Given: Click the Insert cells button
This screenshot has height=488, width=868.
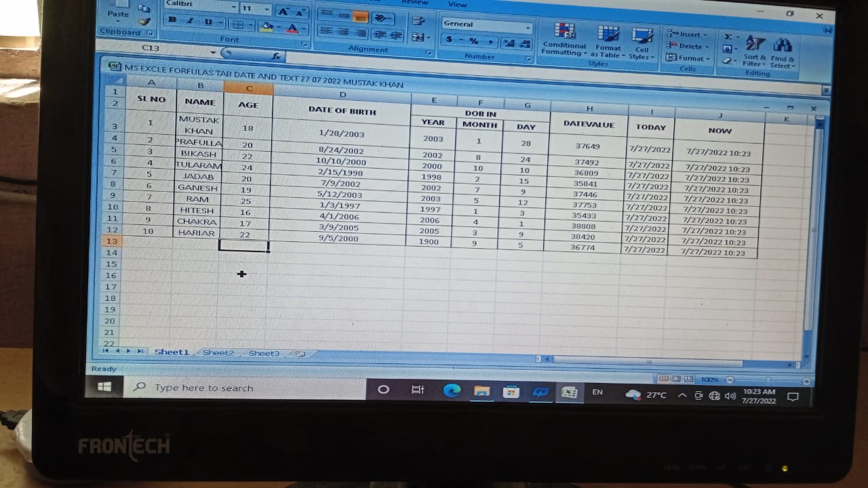Looking at the screenshot, I should [x=687, y=35].
